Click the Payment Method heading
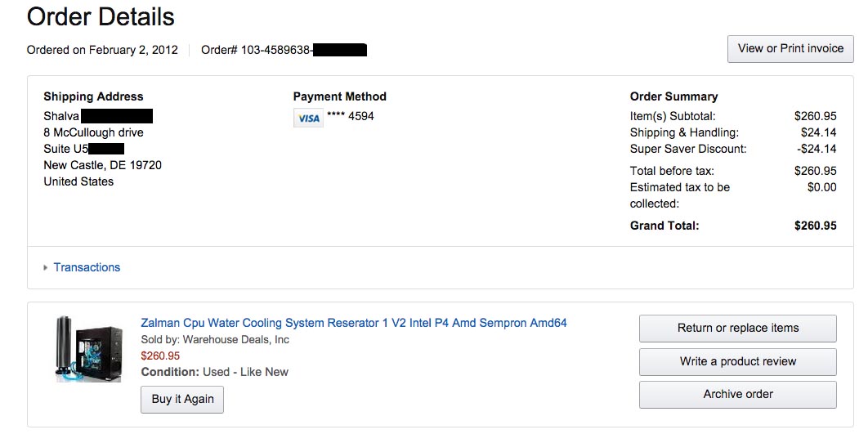This screenshot has width=868, height=434. 339,96
